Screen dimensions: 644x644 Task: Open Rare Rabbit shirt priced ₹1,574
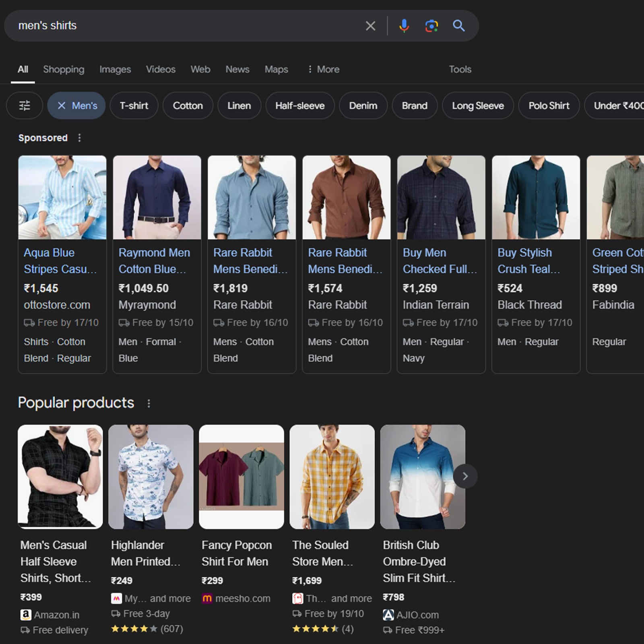tap(345, 261)
